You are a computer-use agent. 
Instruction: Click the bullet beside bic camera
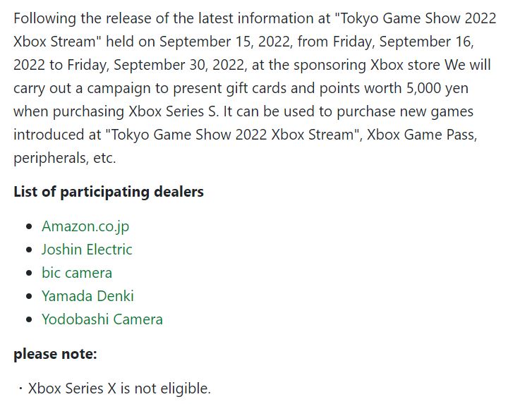tap(29, 273)
